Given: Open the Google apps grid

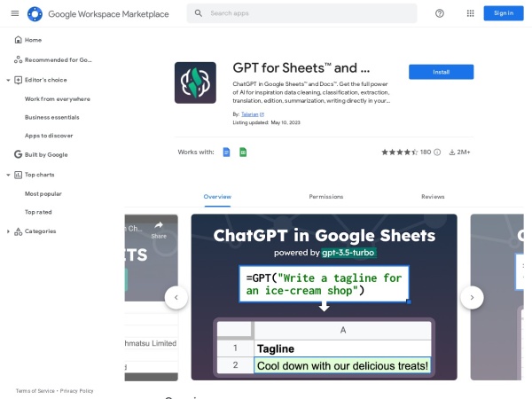Looking at the screenshot, I should (x=470, y=13).
